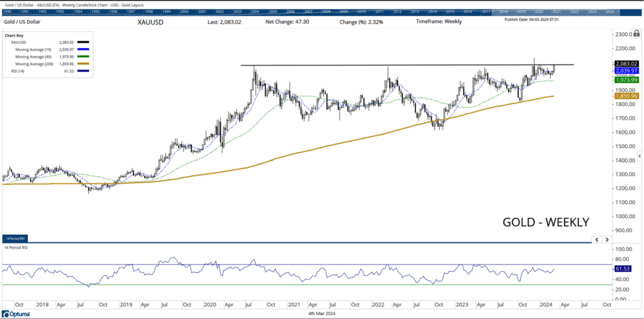Jump to 1990 on the top timeline strip
The image size is (644, 319).
tap(8, 12)
